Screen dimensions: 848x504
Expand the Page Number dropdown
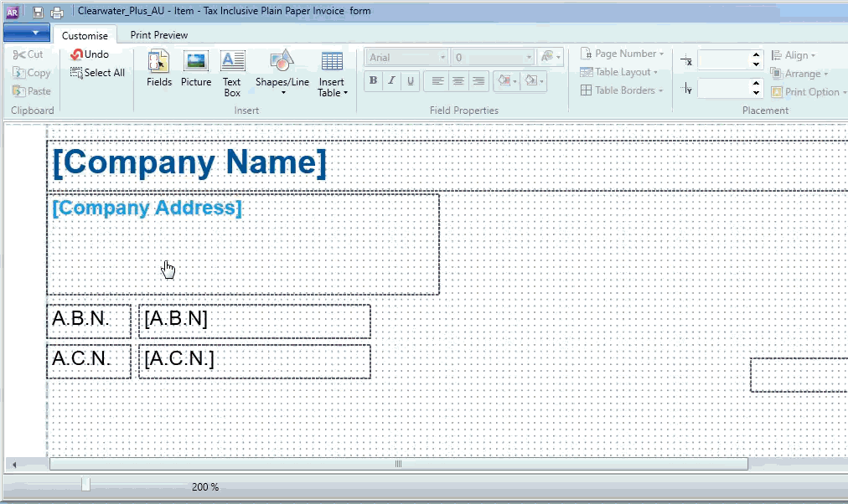point(623,54)
